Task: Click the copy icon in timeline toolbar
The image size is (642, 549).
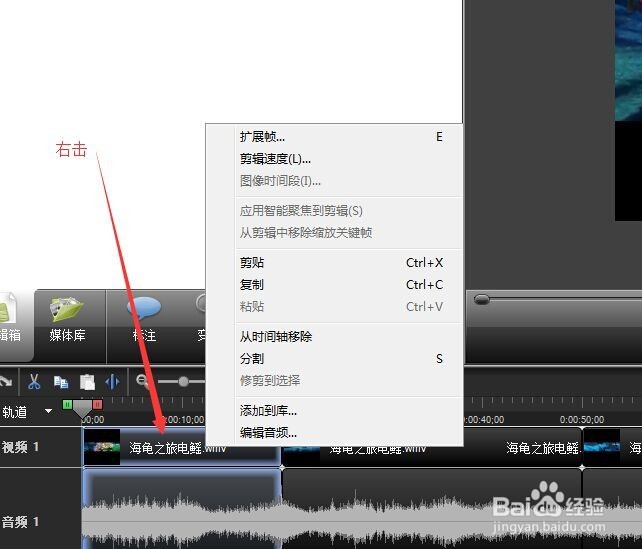Action: (61, 382)
